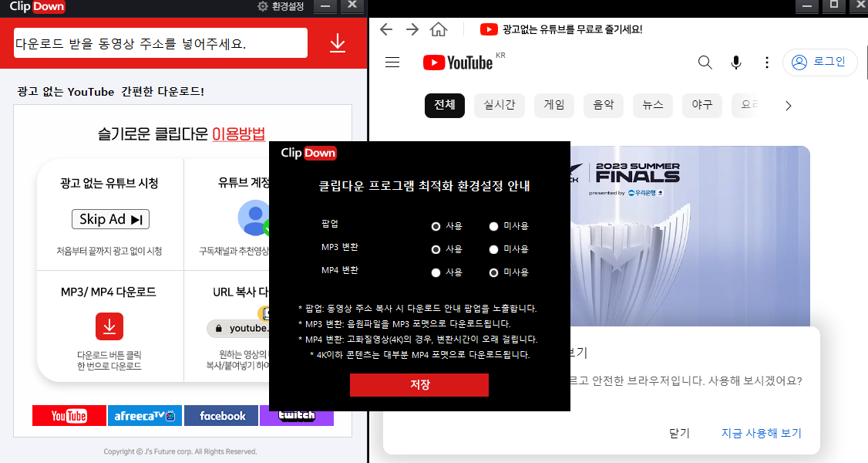The image size is (868, 463).
Task: Minimize the Clip Down window
Action: (x=325, y=7)
